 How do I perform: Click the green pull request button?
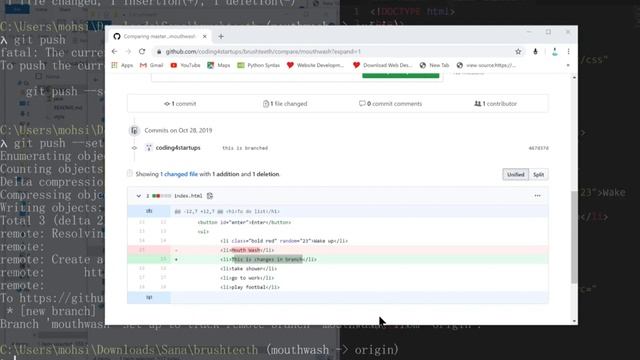coord(400,75)
